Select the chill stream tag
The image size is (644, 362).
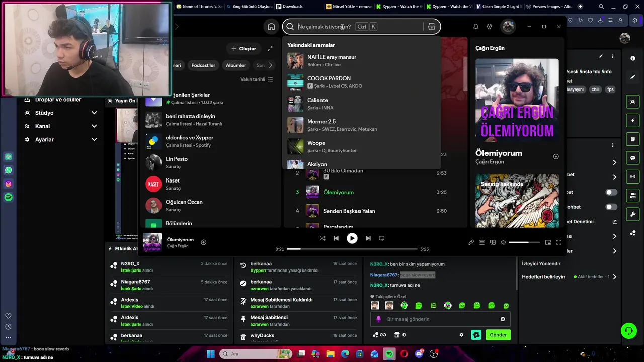595,89
